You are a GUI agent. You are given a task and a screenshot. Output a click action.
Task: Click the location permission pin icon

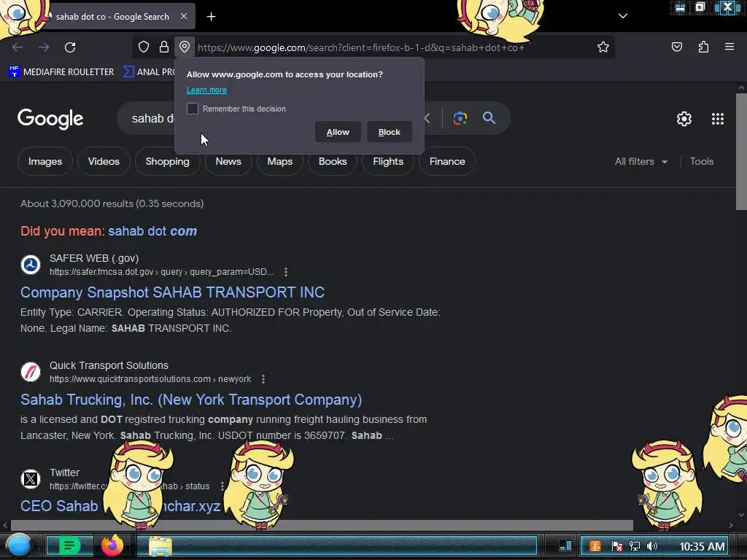[x=185, y=47]
